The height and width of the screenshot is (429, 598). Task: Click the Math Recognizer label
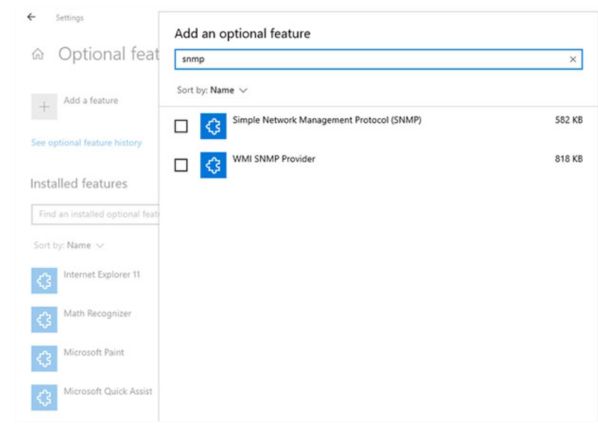click(97, 313)
